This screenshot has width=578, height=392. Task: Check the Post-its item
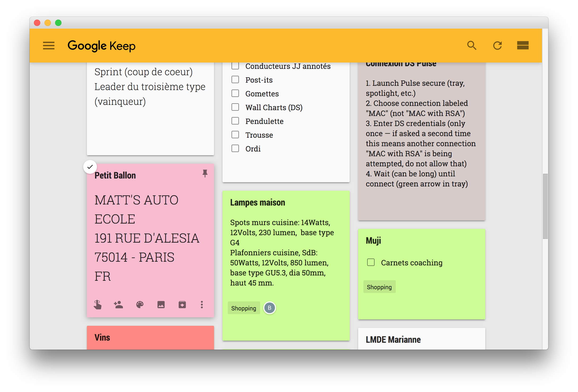[235, 80]
